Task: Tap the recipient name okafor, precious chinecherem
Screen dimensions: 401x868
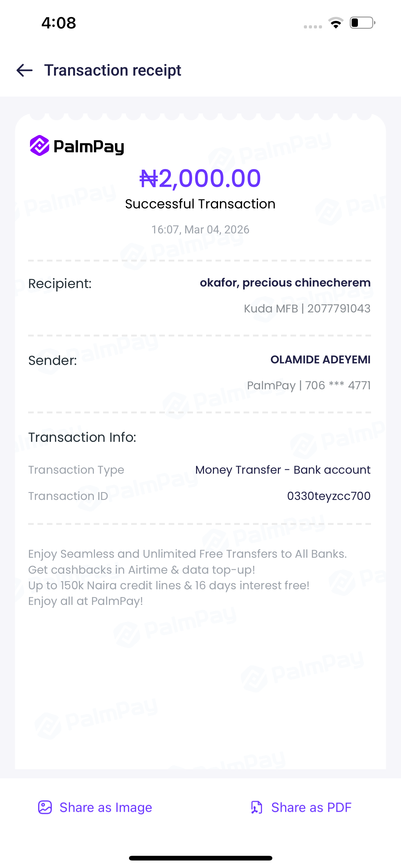Action: tap(285, 283)
